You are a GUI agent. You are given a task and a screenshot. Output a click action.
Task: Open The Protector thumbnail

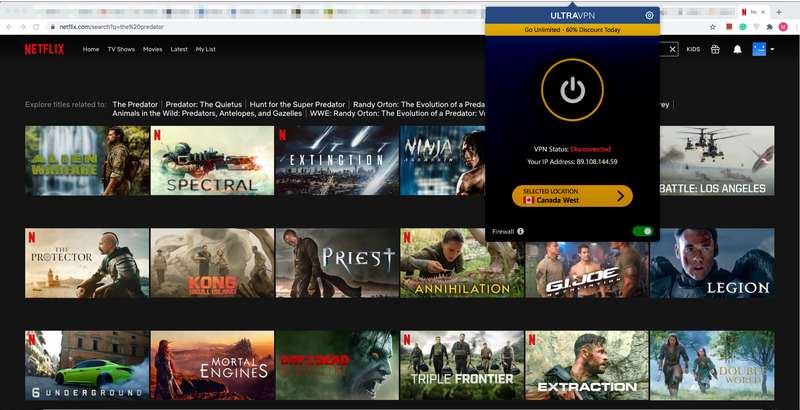(x=87, y=263)
